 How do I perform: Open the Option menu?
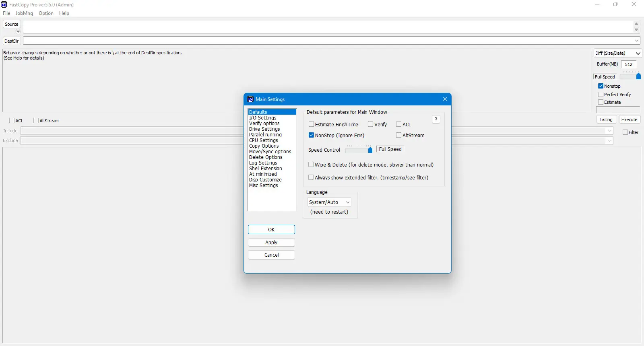46,13
